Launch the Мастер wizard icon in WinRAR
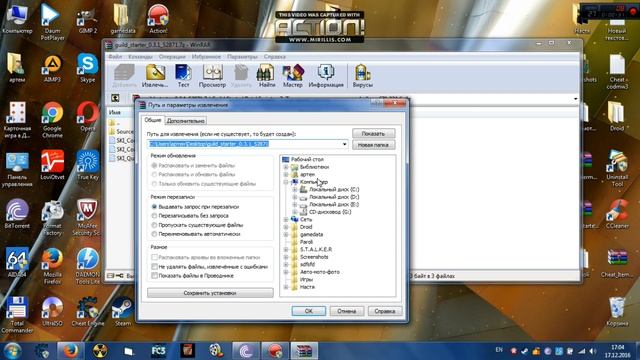The width and height of the screenshot is (640, 360). 293,76
